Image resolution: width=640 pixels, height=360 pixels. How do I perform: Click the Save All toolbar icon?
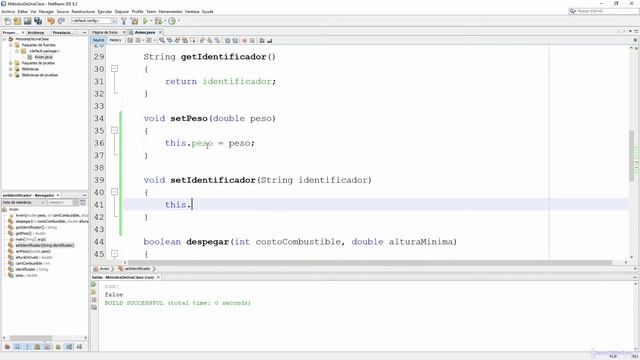(38, 21)
